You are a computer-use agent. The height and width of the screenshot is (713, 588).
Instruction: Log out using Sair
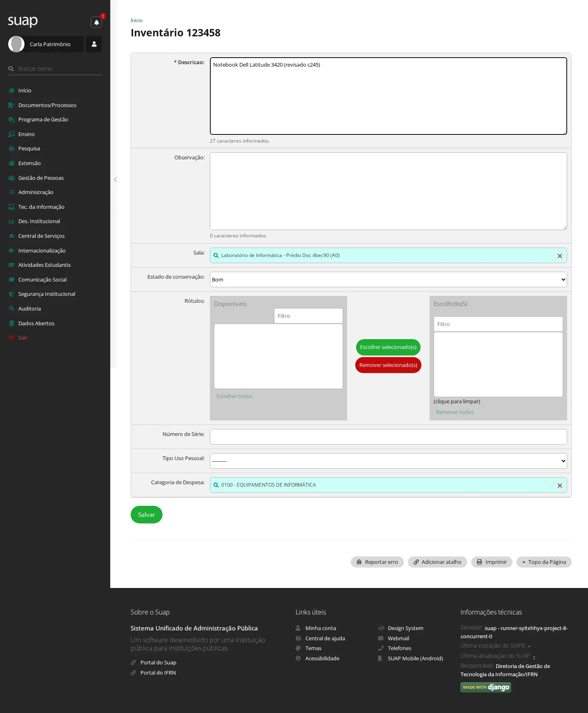[23, 338]
